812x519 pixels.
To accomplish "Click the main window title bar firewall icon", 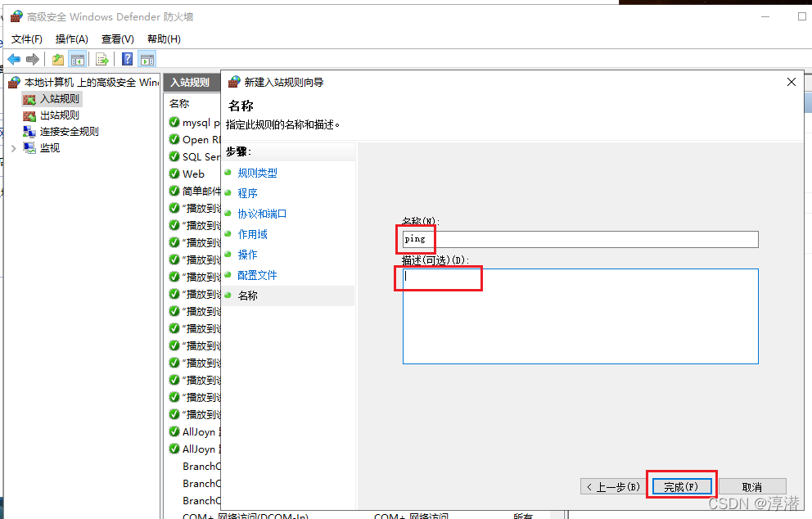I will point(16,16).
